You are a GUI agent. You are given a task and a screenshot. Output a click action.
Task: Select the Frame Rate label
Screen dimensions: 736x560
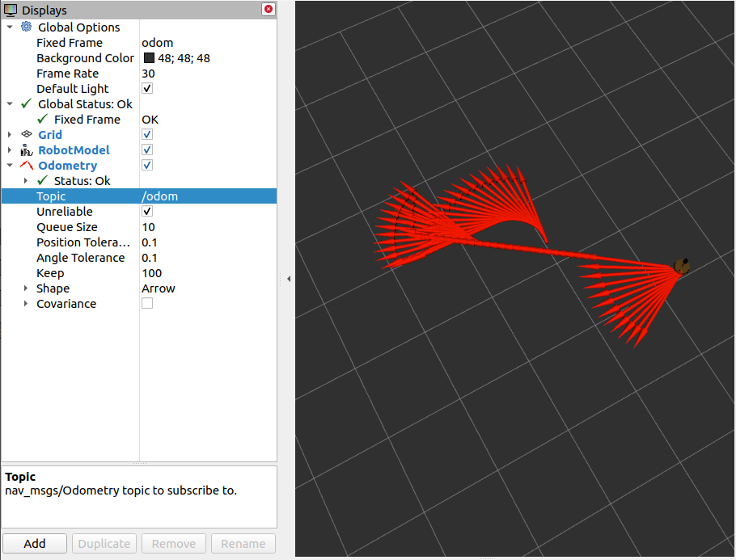click(68, 74)
